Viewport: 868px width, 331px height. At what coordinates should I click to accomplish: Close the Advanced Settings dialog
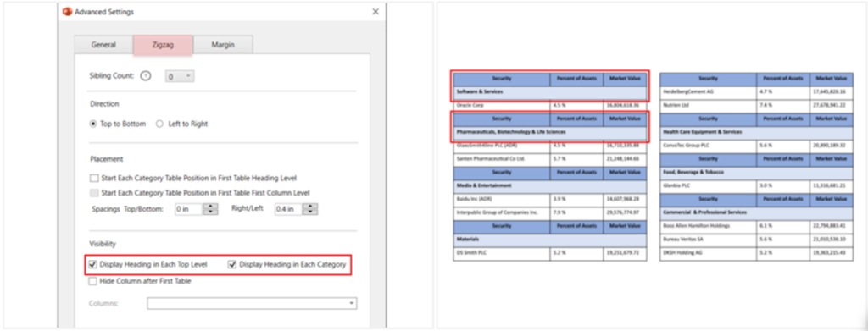click(376, 11)
